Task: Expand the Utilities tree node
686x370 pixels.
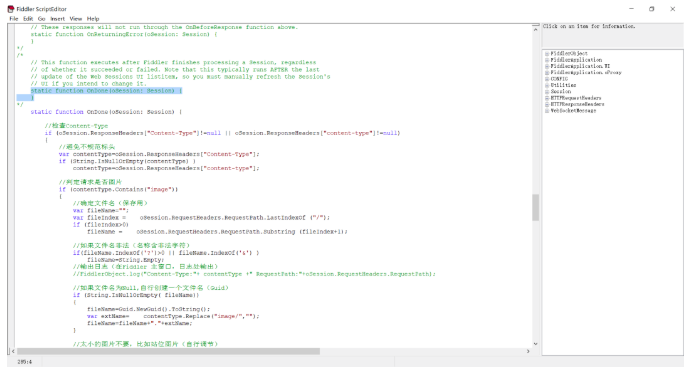Action: tap(547, 86)
